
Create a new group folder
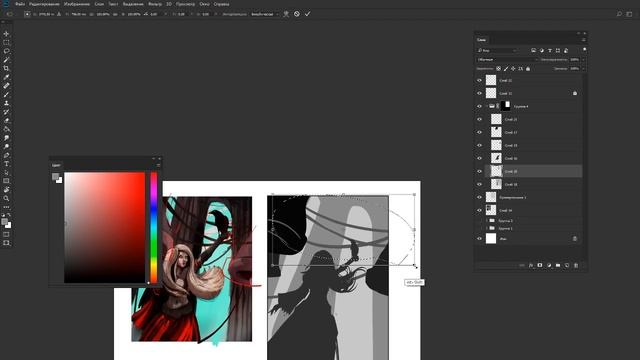[558, 265]
